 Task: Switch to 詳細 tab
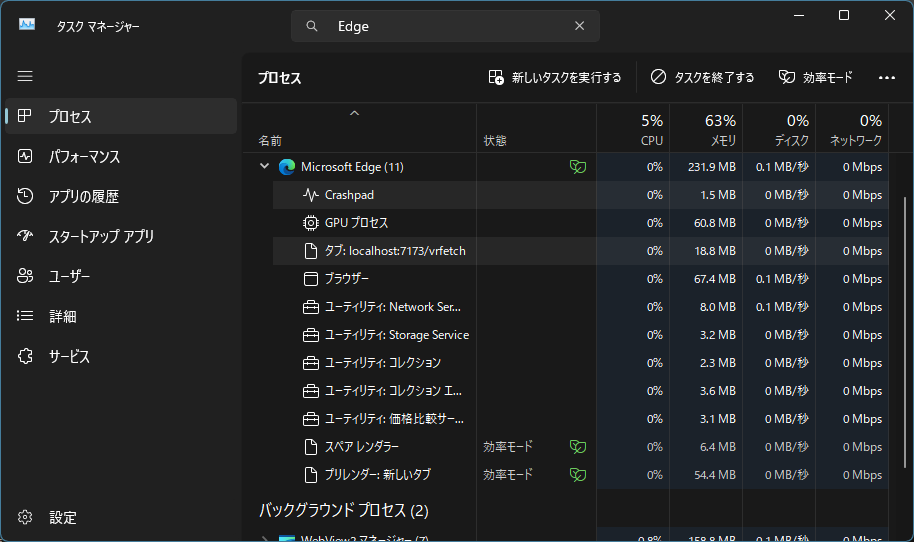pos(121,316)
